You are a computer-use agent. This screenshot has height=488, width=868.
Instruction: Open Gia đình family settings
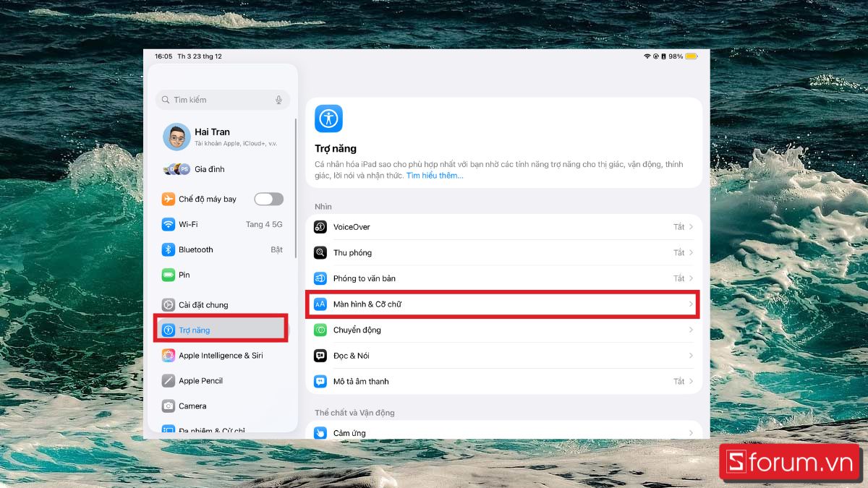[223, 169]
